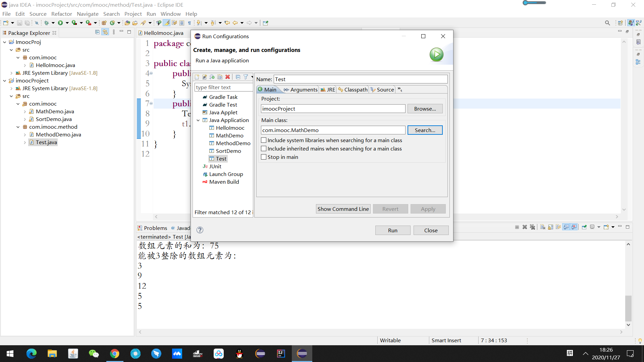Toggle Link with Editor in Package Explorer
644x362 pixels.
click(x=105, y=32)
